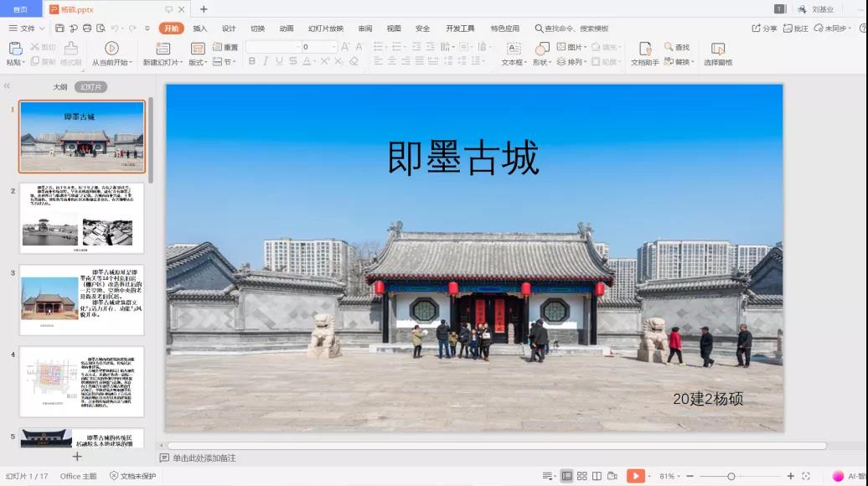
Task: Click the Save icon in quick access toolbar
Action: [59, 28]
